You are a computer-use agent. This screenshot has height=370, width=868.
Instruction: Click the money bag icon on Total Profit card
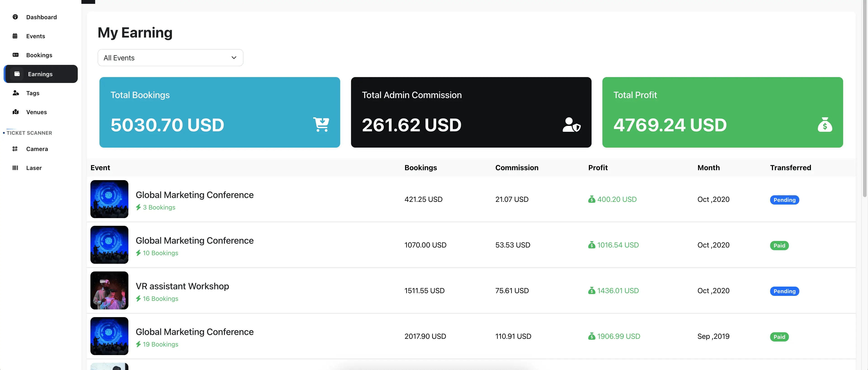coord(825,125)
